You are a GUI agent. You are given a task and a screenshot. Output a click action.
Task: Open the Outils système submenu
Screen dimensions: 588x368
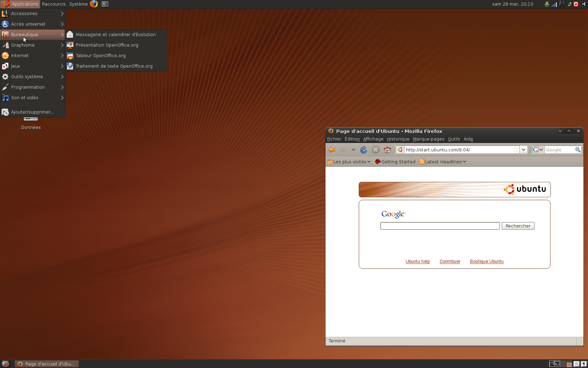click(33, 76)
